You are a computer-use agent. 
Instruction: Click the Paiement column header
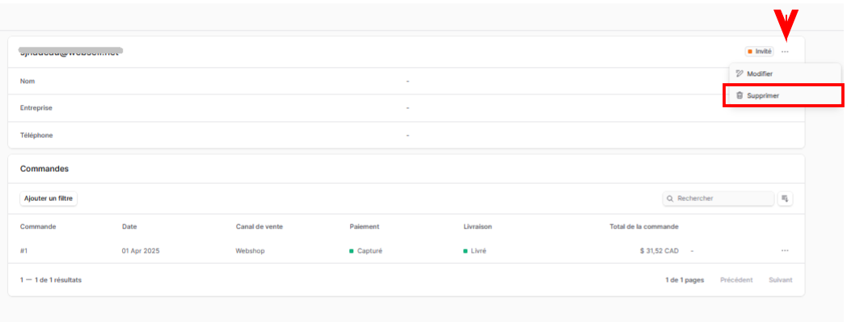[x=364, y=227]
